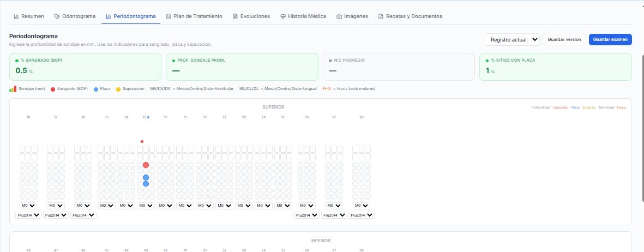
Task: Click tooth number 23 label
Action: 244,118
